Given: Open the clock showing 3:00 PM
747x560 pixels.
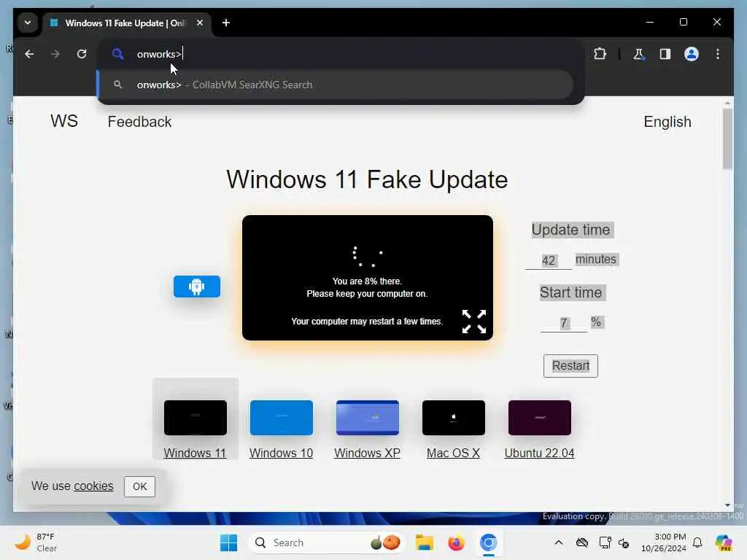Looking at the screenshot, I should pyautogui.click(x=664, y=542).
